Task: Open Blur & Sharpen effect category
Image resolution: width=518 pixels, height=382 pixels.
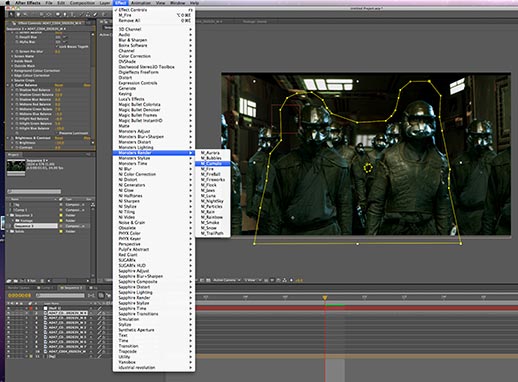Action: tap(154, 40)
